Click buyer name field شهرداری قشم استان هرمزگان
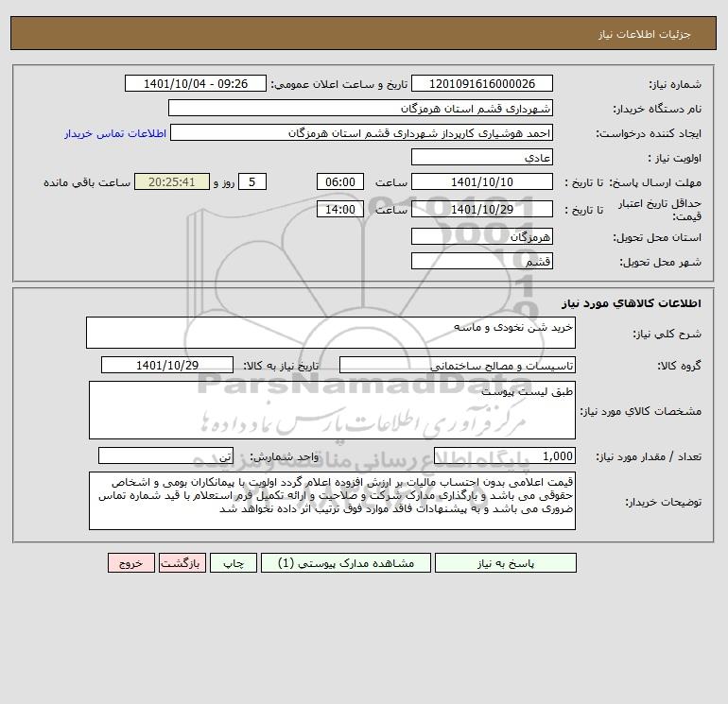The image size is (728, 704). pos(360,108)
